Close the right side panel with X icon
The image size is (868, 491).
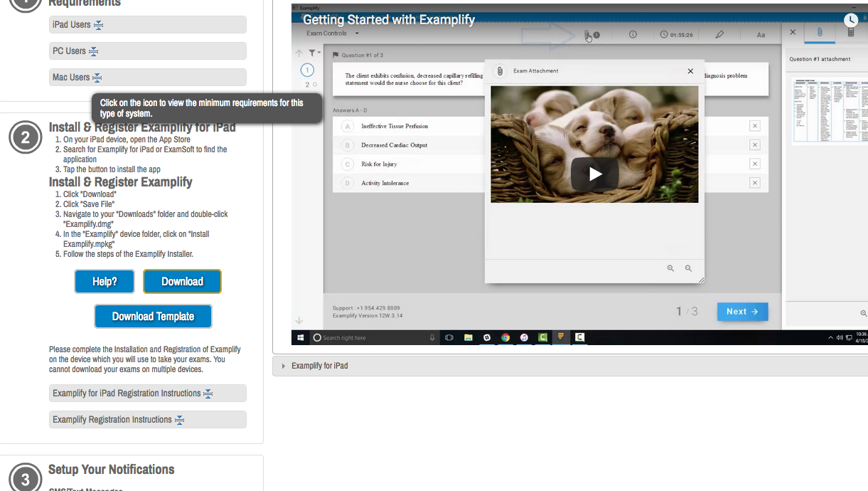coord(793,32)
